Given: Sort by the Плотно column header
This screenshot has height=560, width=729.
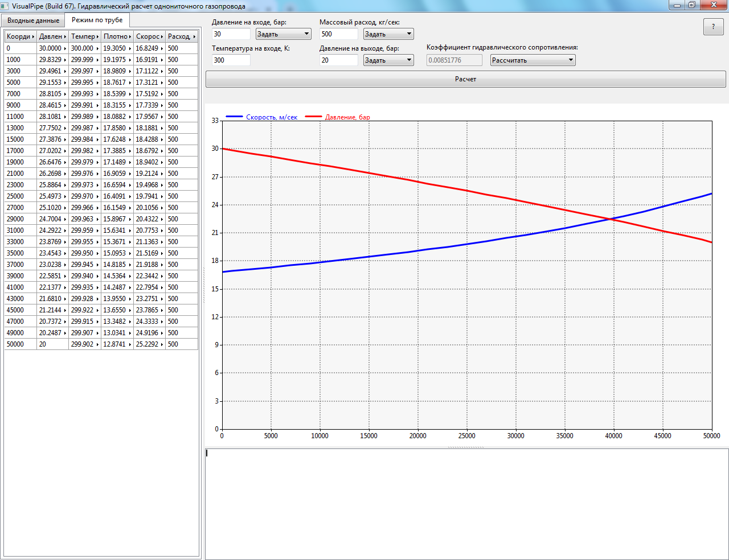Looking at the screenshot, I should pyautogui.click(x=117, y=36).
